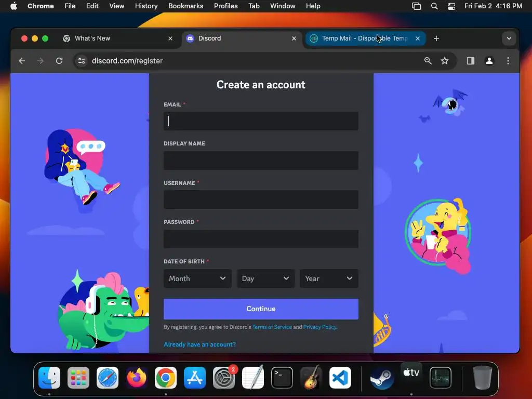Open the Apple menu

(14, 6)
